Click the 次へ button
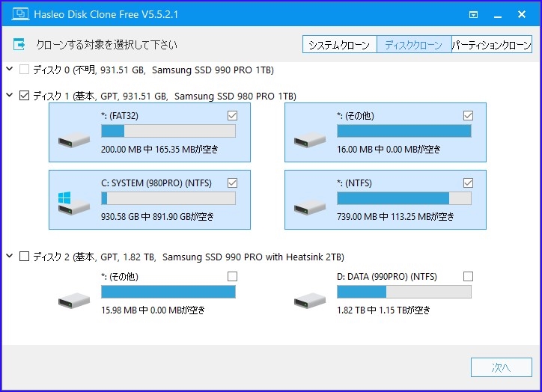The image size is (542, 392). click(502, 367)
